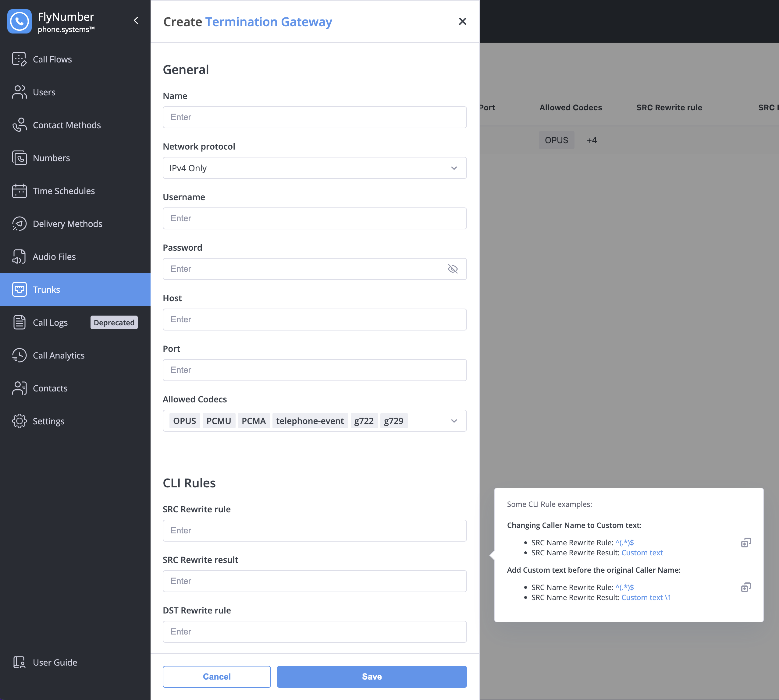The width and height of the screenshot is (779, 700).
Task: Click the telephone-event codec tag
Action: pos(310,421)
